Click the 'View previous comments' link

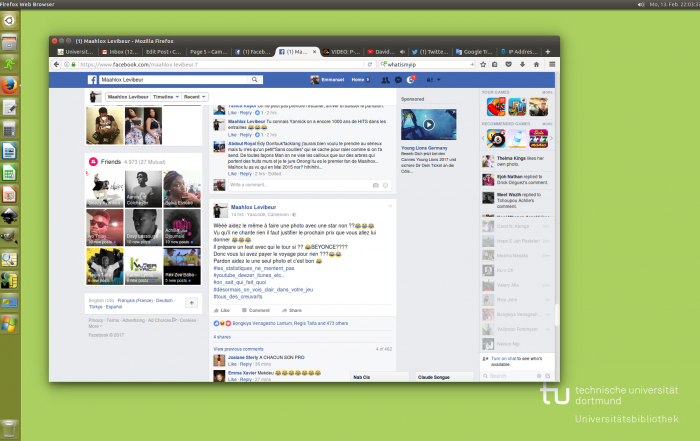tap(237, 348)
